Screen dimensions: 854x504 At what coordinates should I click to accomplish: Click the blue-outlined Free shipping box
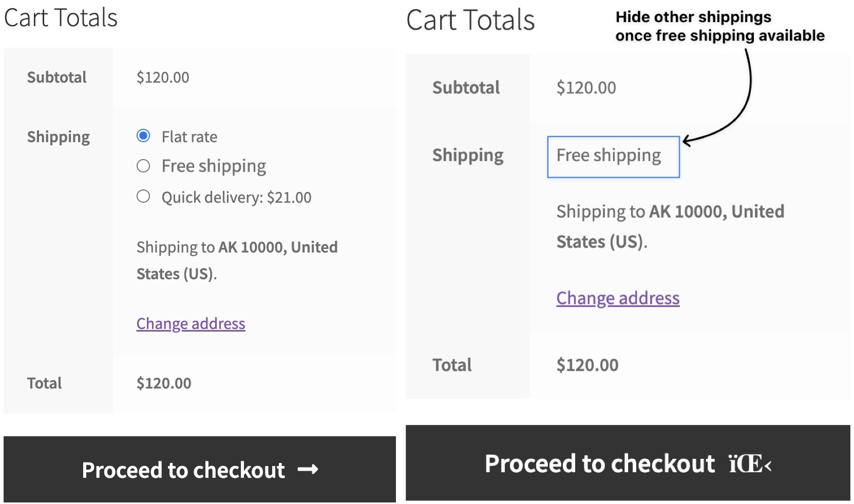(x=613, y=157)
